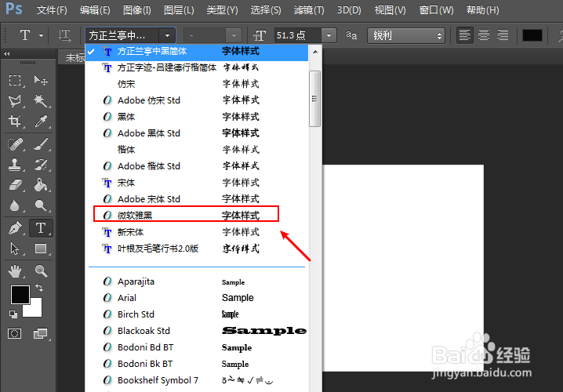Open the 选择(S) menu
563x392 pixels.
pos(266,9)
